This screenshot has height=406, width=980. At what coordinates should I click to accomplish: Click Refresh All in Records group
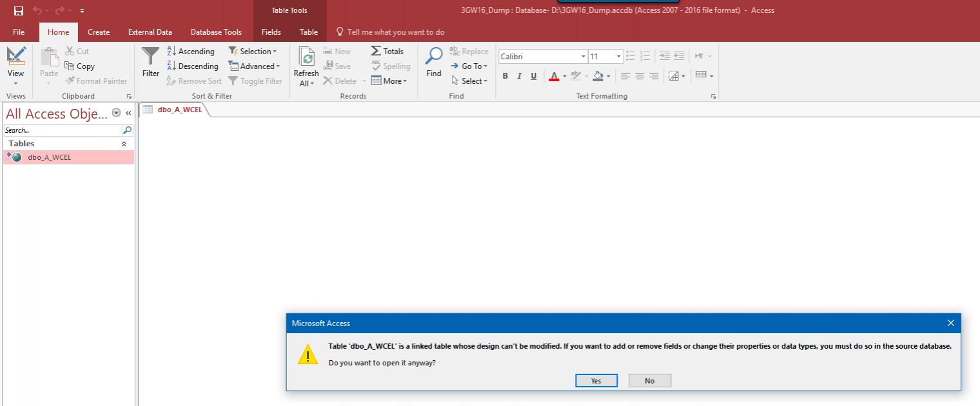click(306, 67)
